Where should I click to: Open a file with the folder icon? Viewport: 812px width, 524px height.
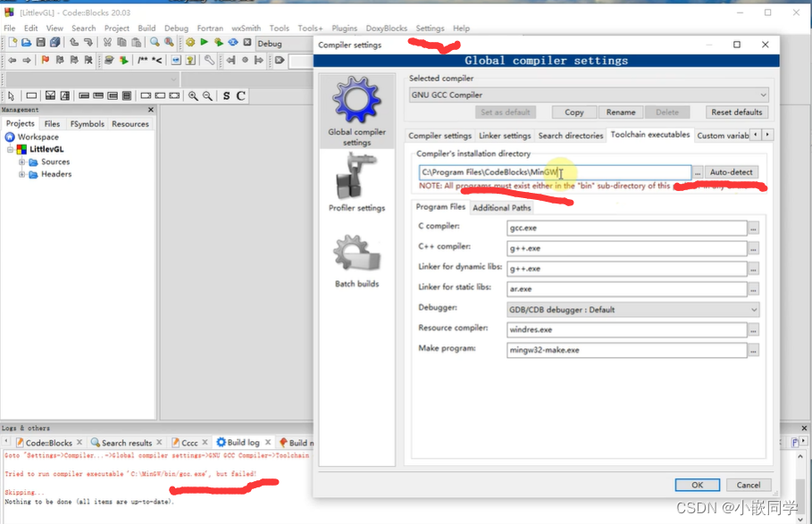pos(27,43)
